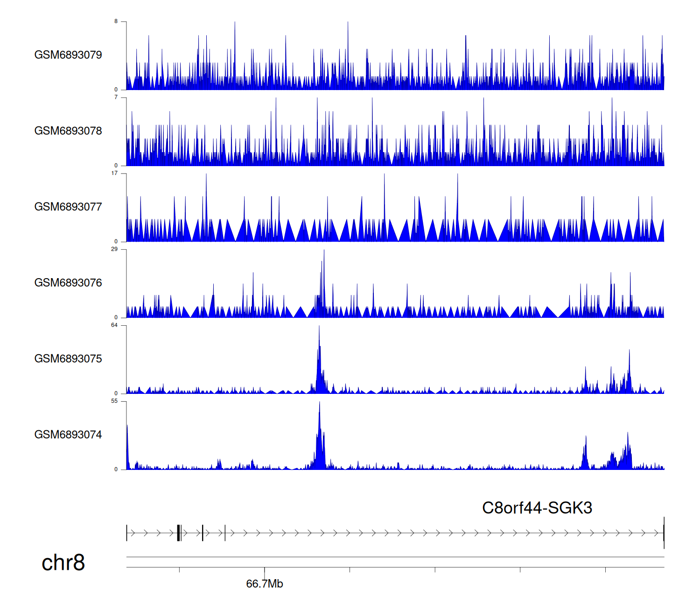The image size is (700, 616).
Task: Click the 66.7Mb axis position label
Action: click(x=265, y=584)
